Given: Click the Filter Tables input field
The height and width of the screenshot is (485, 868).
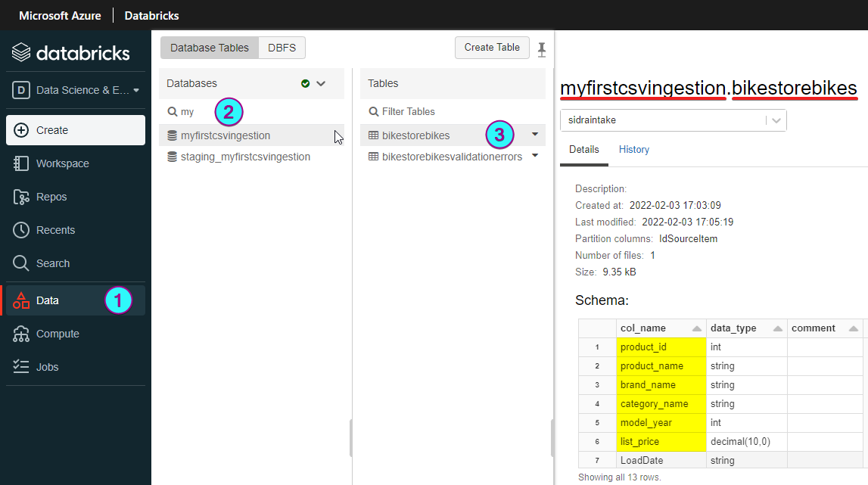Looking at the screenshot, I should pos(453,111).
